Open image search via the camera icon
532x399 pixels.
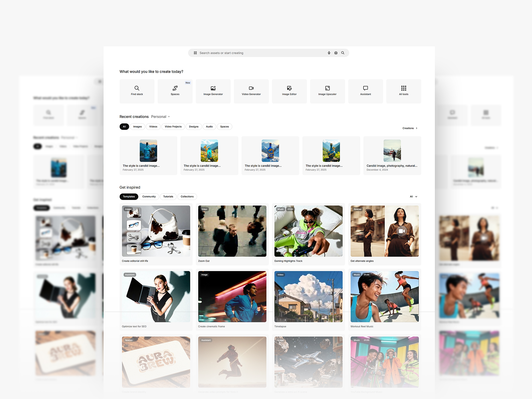tap(336, 53)
